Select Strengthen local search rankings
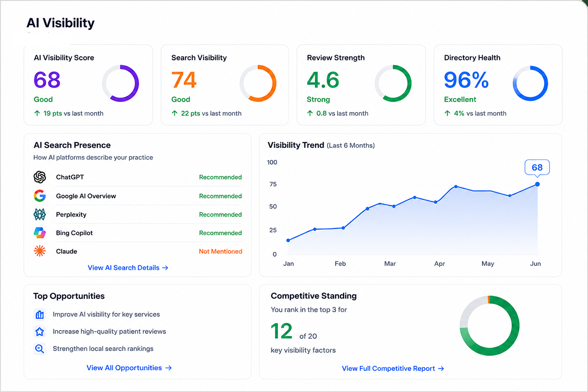Screen dimensions: 588x392 point(103,349)
